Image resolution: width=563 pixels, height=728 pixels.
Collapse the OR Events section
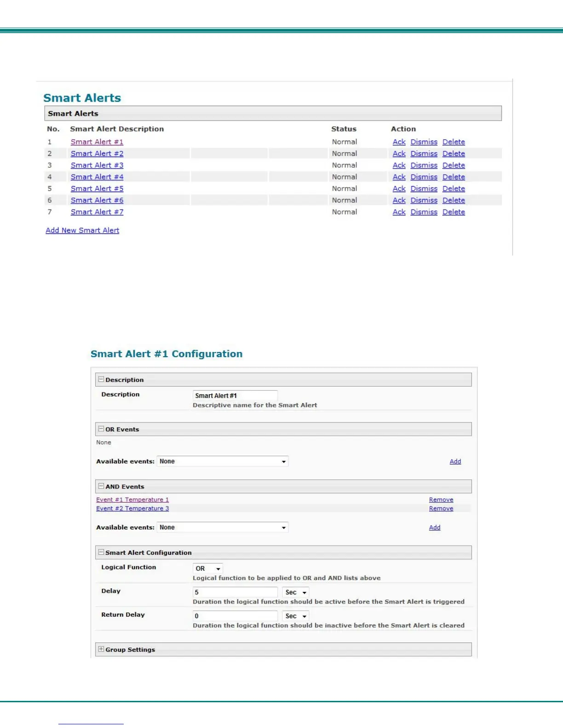(101, 429)
